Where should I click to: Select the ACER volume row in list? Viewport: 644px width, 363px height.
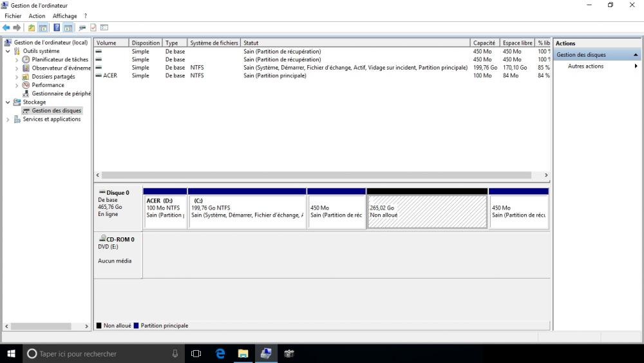click(323, 75)
